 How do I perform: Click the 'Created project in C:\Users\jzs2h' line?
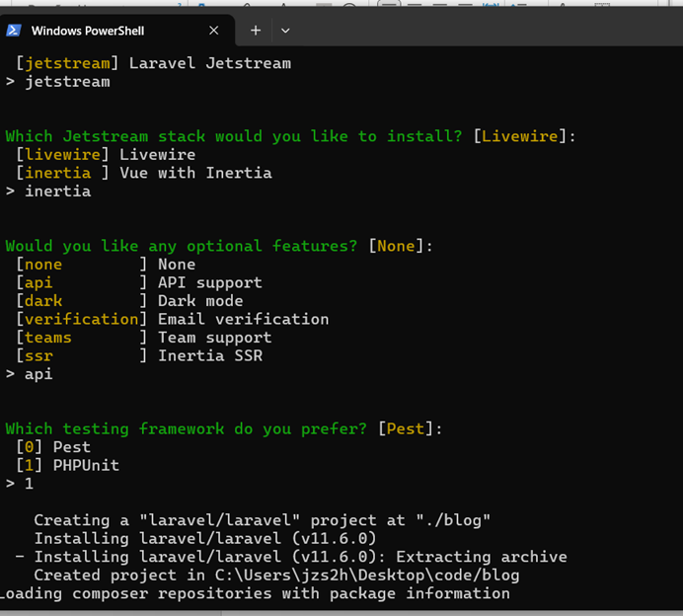coord(276,576)
